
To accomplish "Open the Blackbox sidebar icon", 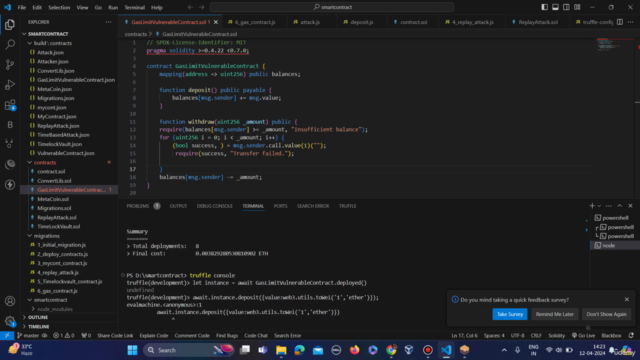I will 10,125.
